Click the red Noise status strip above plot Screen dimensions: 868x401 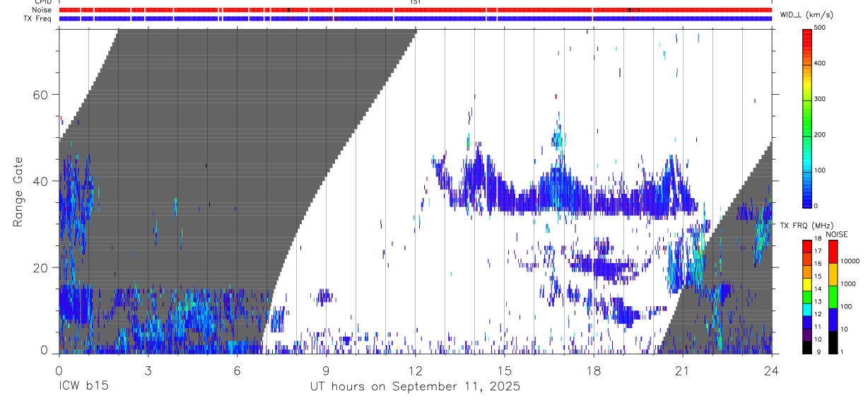coord(415,10)
